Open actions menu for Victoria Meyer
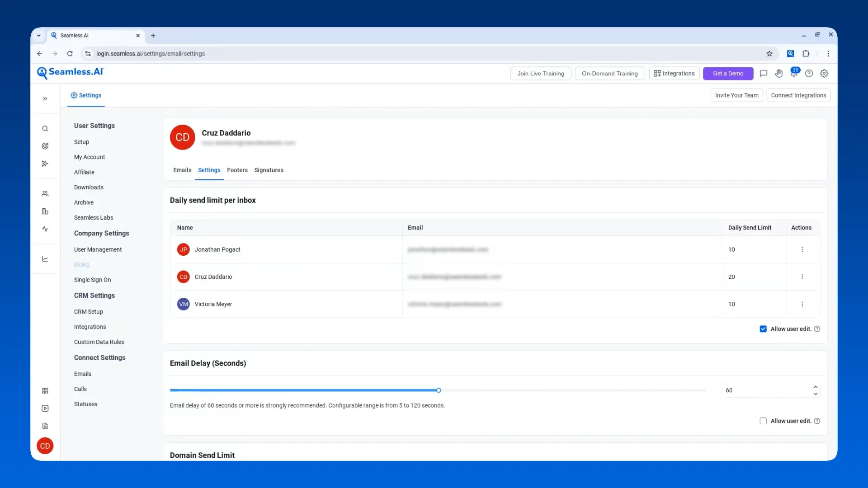 [x=802, y=304]
